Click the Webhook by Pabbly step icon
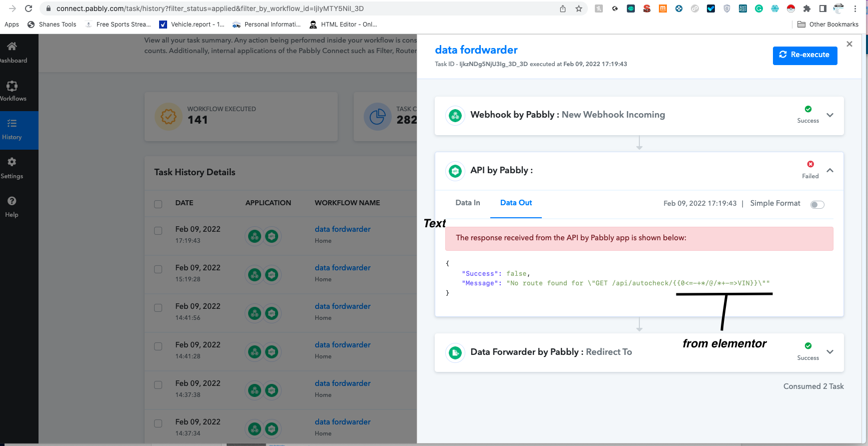The height and width of the screenshot is (446, 868). click(x=455, y=116)
